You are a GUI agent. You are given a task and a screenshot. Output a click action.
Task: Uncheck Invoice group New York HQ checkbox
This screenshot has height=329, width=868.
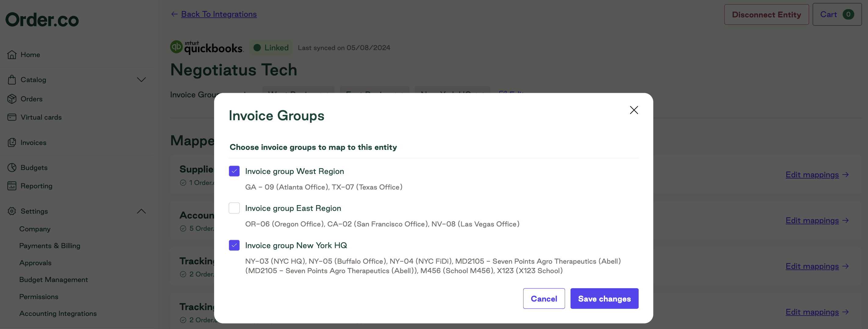pyautogui.click(x=234, y=245)
